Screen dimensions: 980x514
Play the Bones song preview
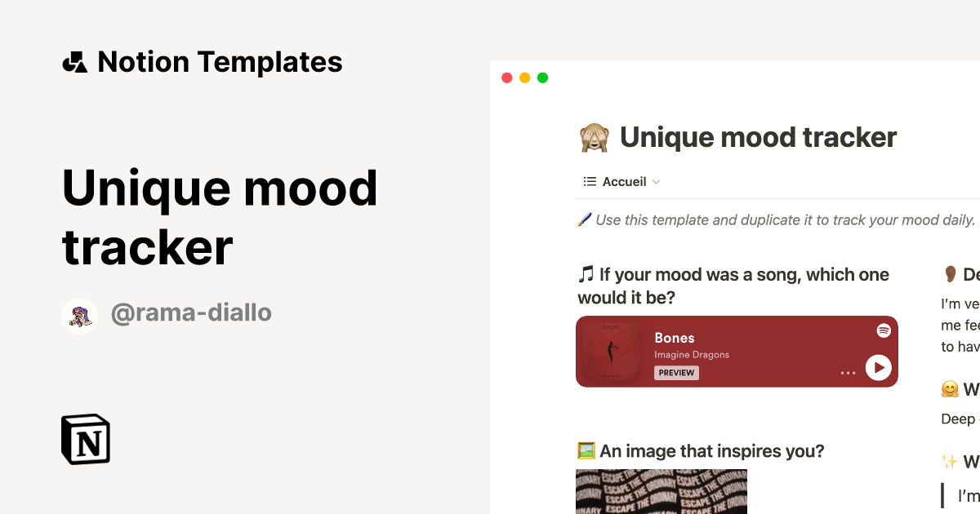pyautogui.click(x=879, y=368)
